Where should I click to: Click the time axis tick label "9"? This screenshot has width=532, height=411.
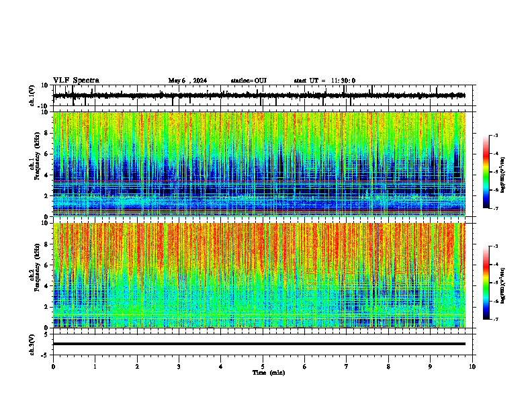point(430,367)
